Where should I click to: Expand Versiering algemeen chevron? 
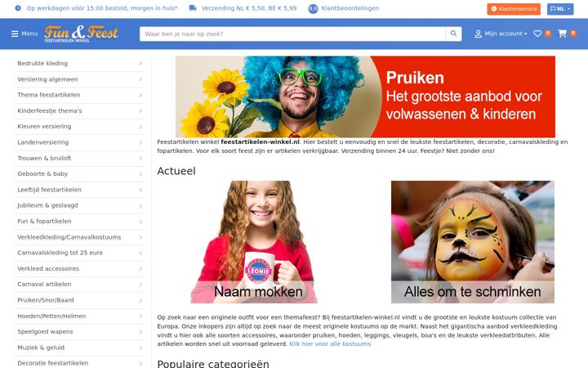coord(140,79)
